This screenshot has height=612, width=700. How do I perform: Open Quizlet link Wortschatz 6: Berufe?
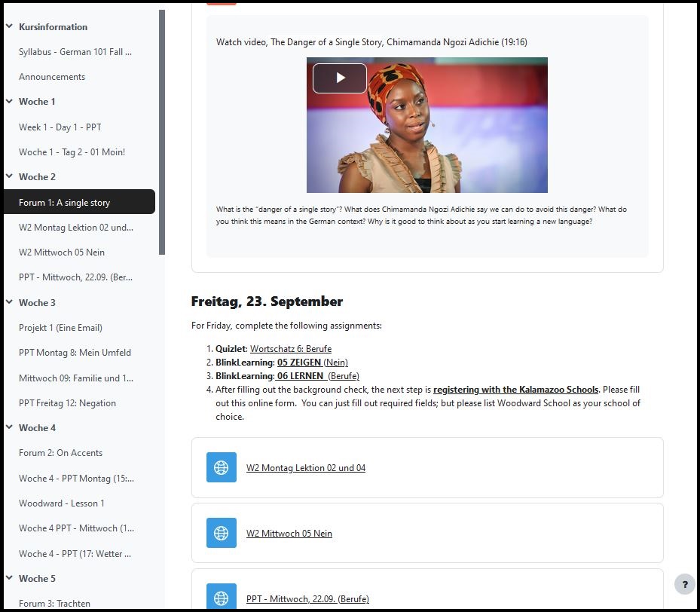tap(291, 349)
